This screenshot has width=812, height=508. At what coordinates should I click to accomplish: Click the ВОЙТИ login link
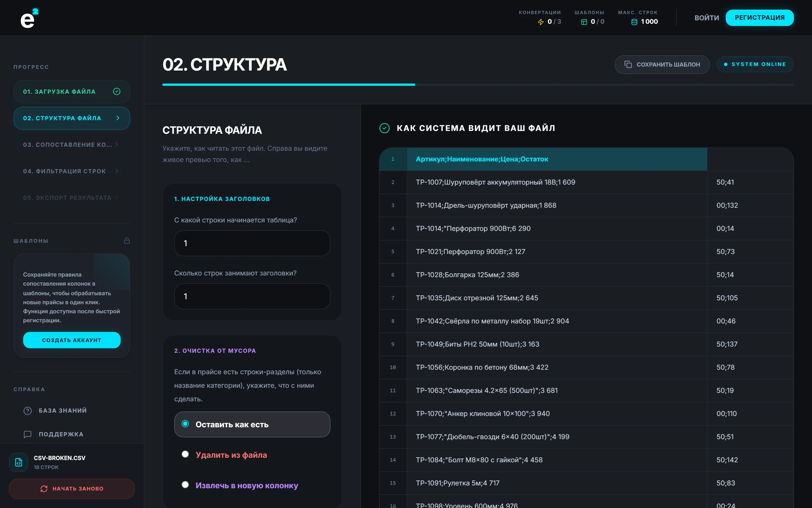[707, 18]
